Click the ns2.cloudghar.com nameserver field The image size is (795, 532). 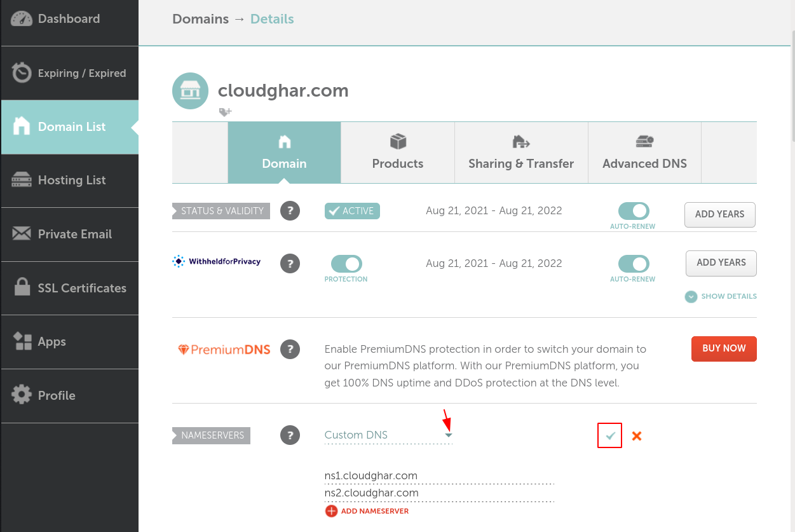[439, 493]
